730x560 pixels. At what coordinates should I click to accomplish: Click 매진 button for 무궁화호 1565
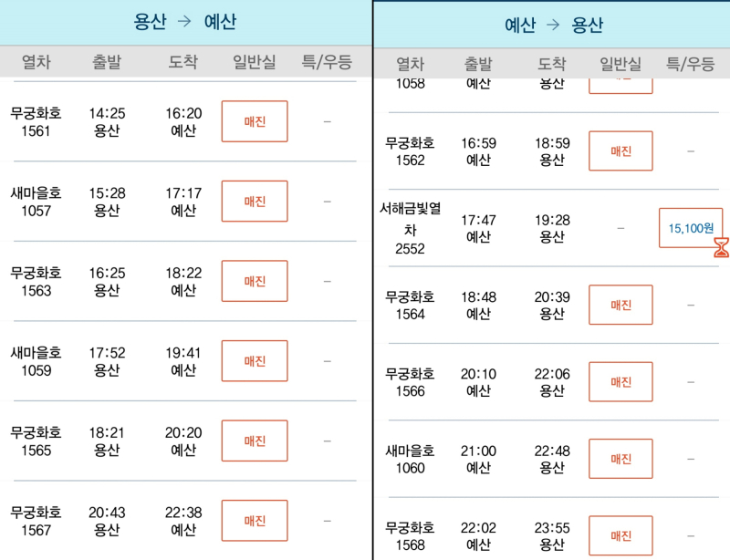point(255,441)
